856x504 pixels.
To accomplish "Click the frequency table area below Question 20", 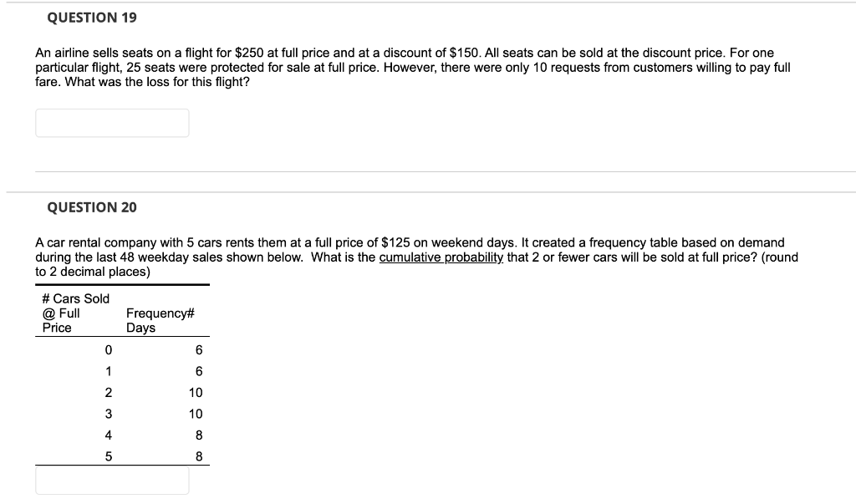I will pos(122,384).
